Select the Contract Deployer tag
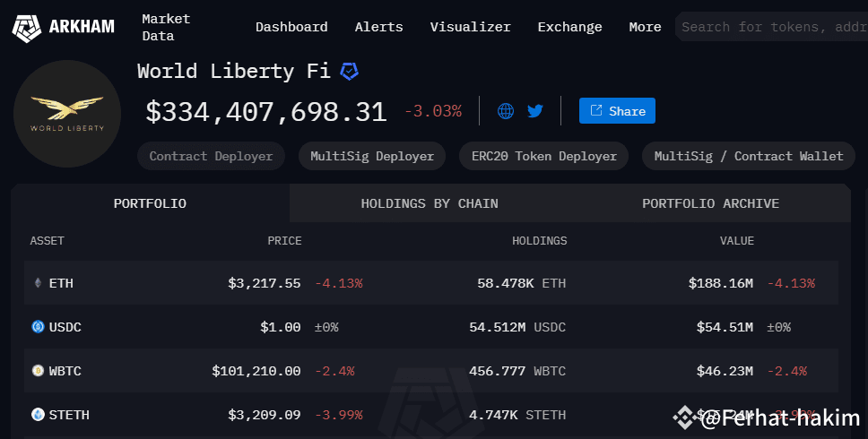 point(211,157)
